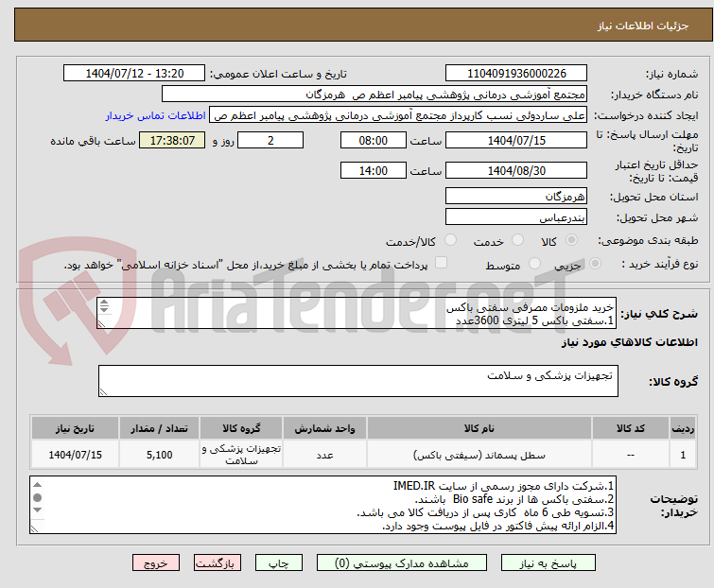Viewport: 714px width, 588px height.
Task: Click the 'ردیف' column header
Action: tap(683, 428)
